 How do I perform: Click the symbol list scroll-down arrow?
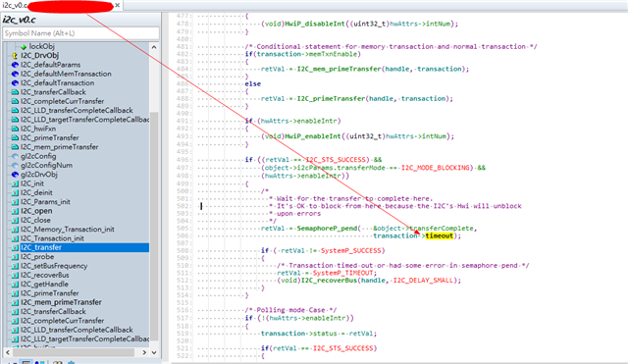click(x=154, y=352)
